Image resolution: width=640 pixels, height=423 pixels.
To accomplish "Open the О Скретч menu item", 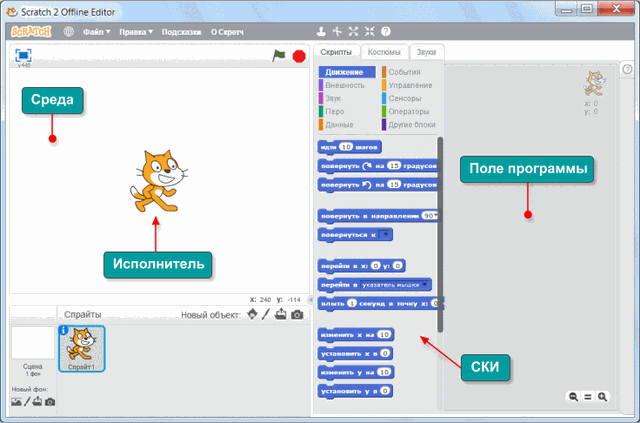I will point(227,32).
